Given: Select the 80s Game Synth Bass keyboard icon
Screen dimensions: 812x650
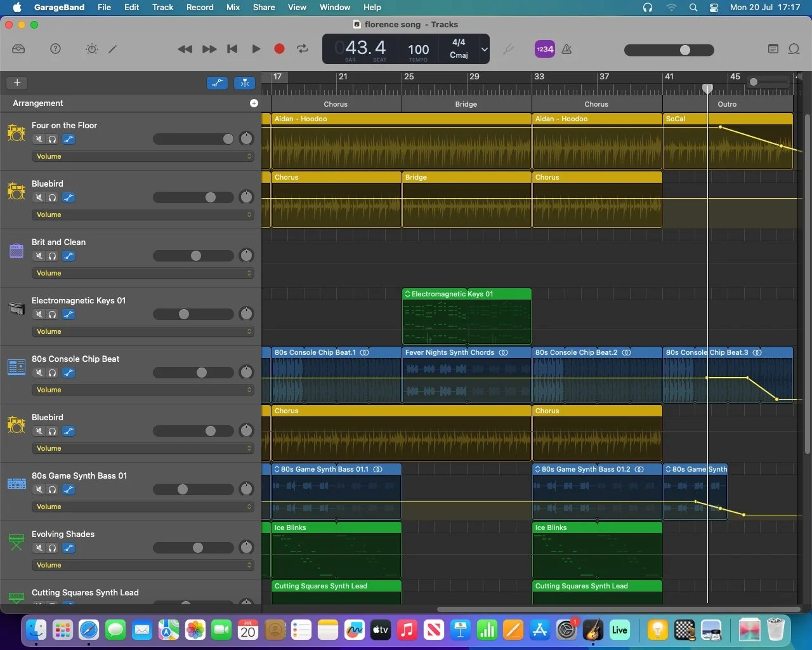Looking at the screenshot, I should pyautogui.click(x=16, y=484).
